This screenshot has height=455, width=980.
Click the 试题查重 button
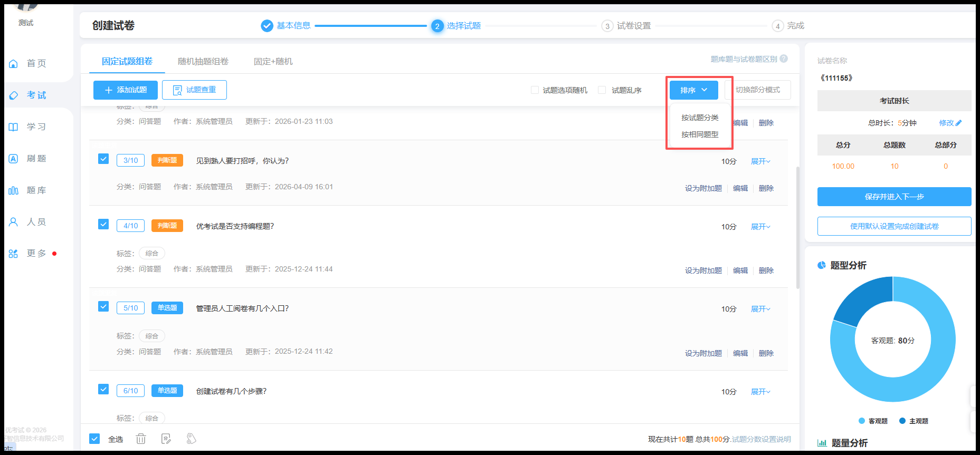[x=194, y=90]
